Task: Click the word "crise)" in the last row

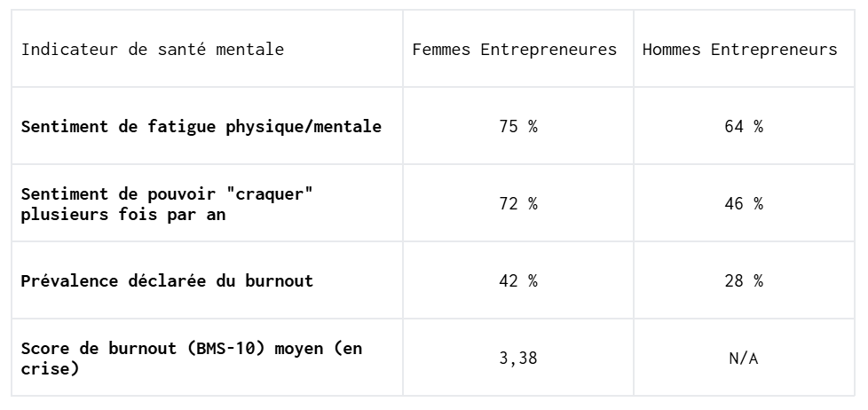Action: coord(50,368)
